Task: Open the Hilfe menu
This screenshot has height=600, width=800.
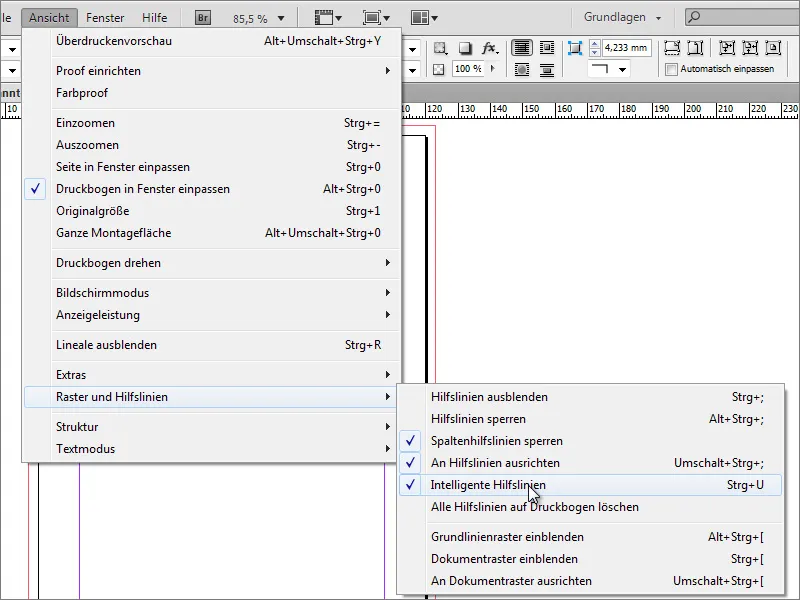Action: pos(155,17)
